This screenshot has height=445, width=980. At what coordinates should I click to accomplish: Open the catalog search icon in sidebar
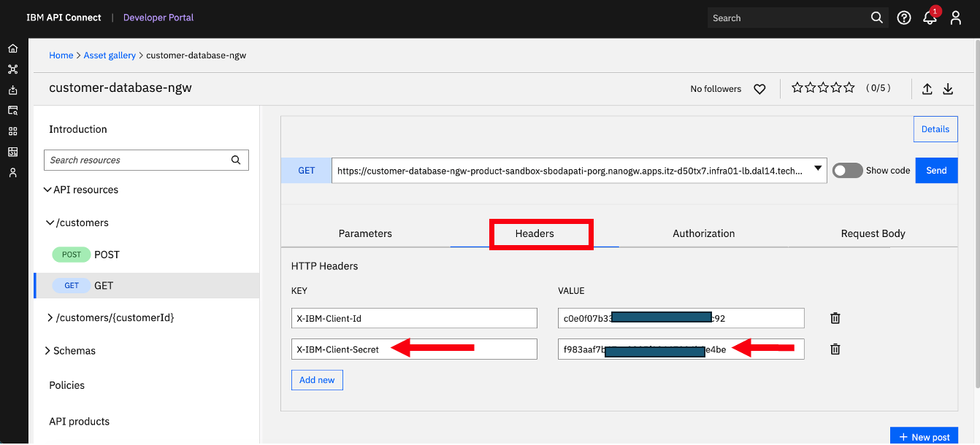(x=12, y=110)
